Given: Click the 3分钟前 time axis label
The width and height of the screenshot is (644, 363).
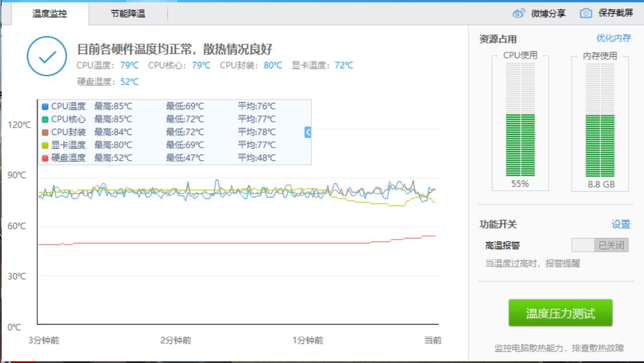Looking at the screenshot, I should click(44, 341).
